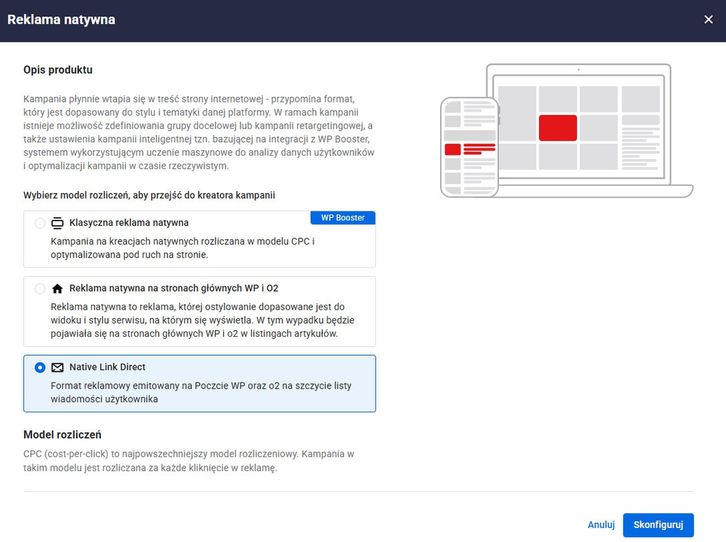The width and height of the screenshot is (726, 542).
Task: Click the Opis produktu heading
Action: (x=58, y=70)
